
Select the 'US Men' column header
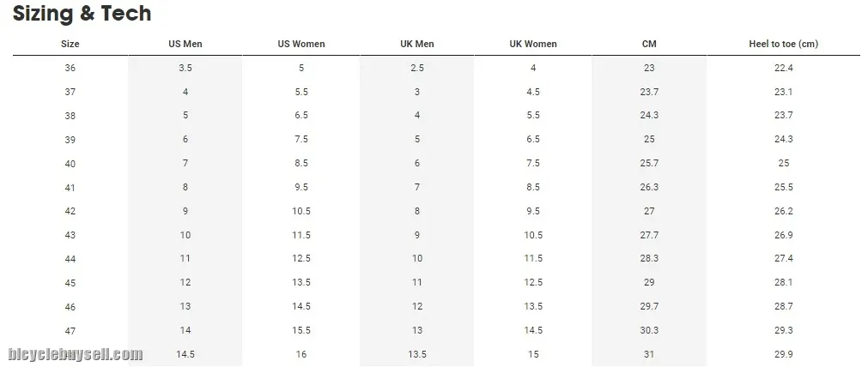pos(185,44)
